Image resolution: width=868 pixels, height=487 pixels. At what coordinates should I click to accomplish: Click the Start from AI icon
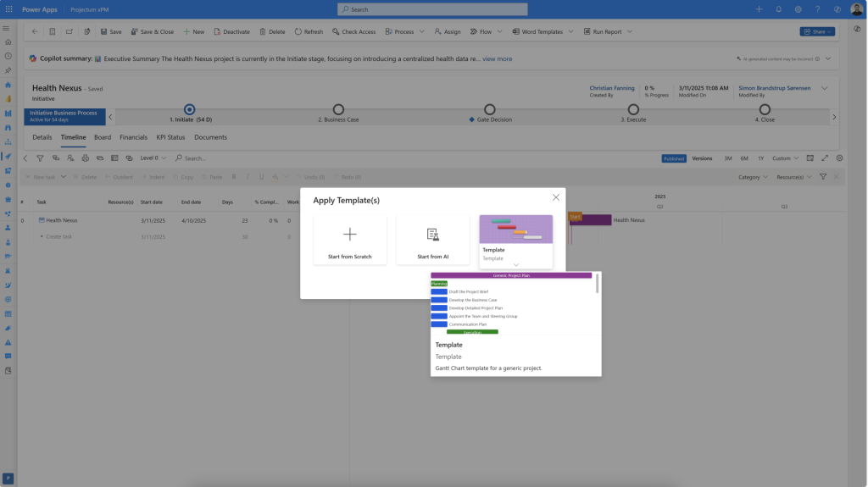(433, 235)
